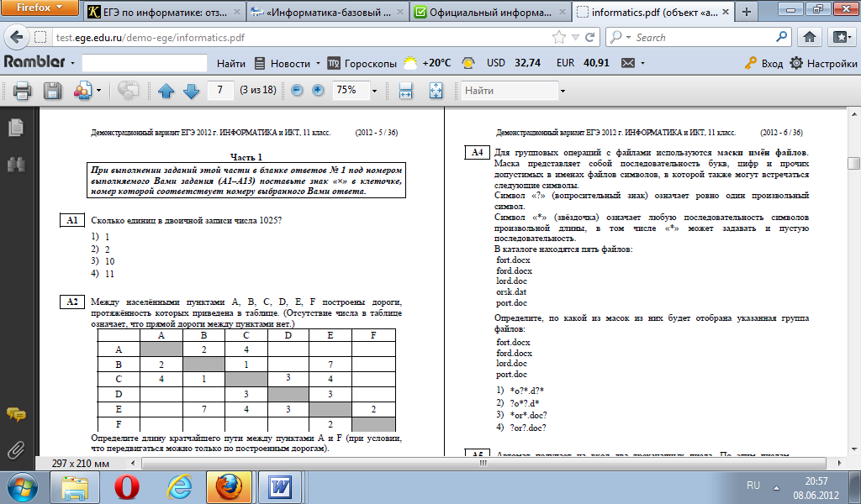Expand the mail envelope dropdown arrow
This screenshot has height=504, width=861.
tap(643, 64)
